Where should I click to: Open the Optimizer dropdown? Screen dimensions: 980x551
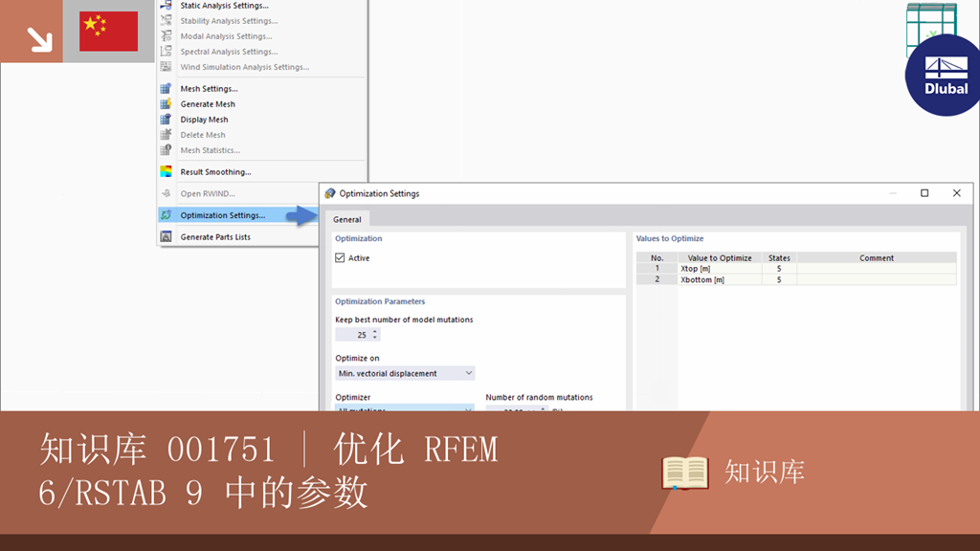pos(405,408)
